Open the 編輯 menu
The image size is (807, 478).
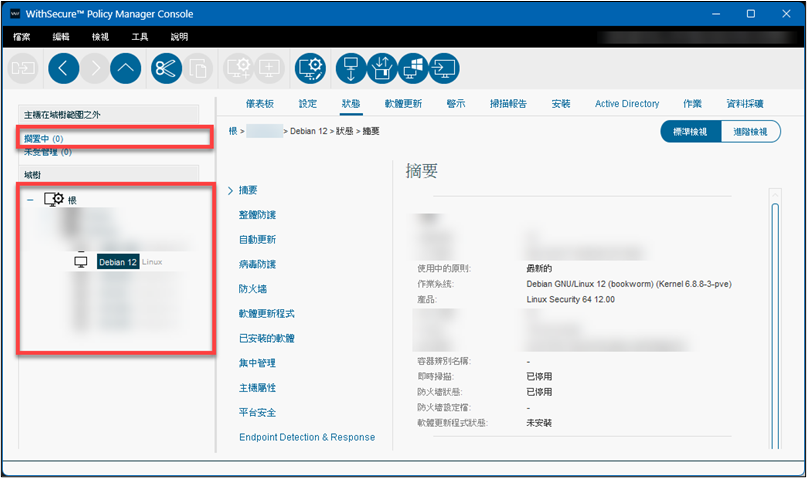click(61, 37)
